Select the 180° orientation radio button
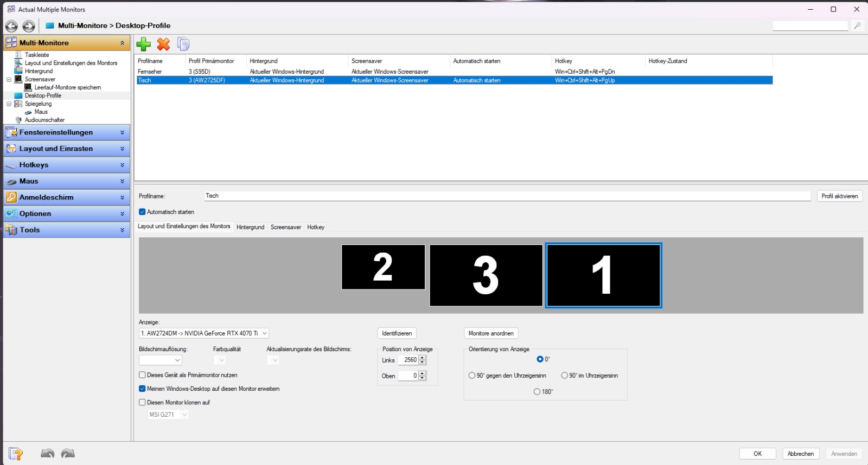868x465 pixels. (x=537, y=392)
